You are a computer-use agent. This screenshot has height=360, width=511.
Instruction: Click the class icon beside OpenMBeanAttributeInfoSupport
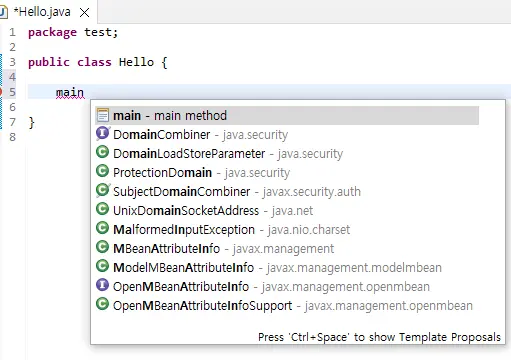click(x=102, y=304)
